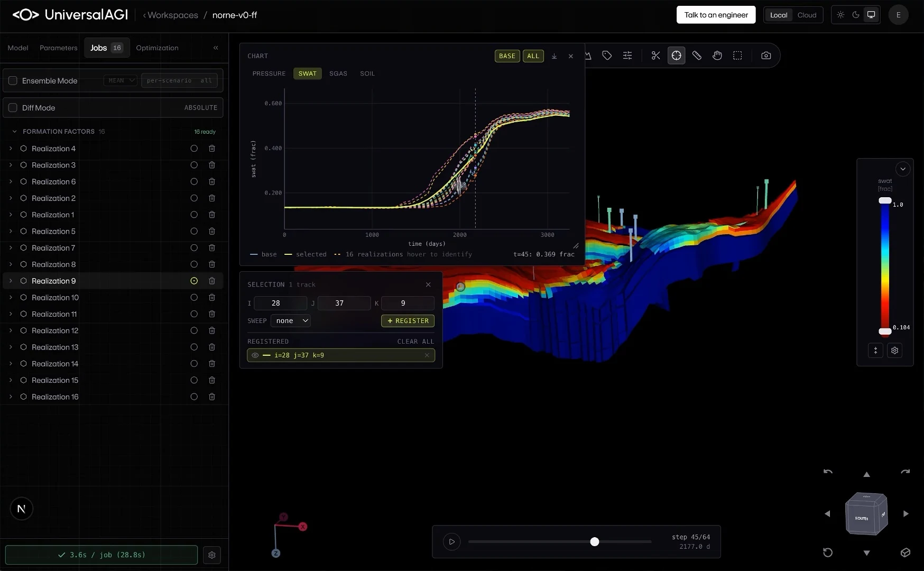
Task: Toggle the perspective cube view icon
Action: point(905,552)
